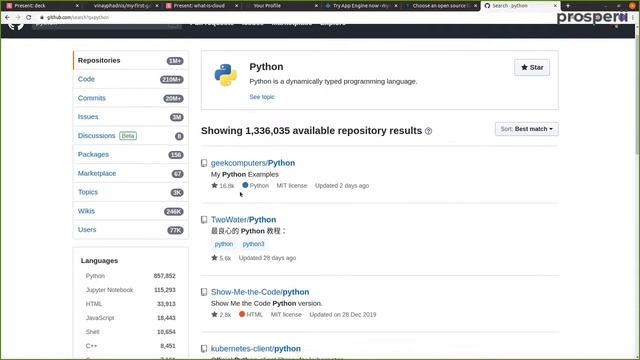
Task: Click 'Updated 2 days ago' text
Action: coord(342,185)
